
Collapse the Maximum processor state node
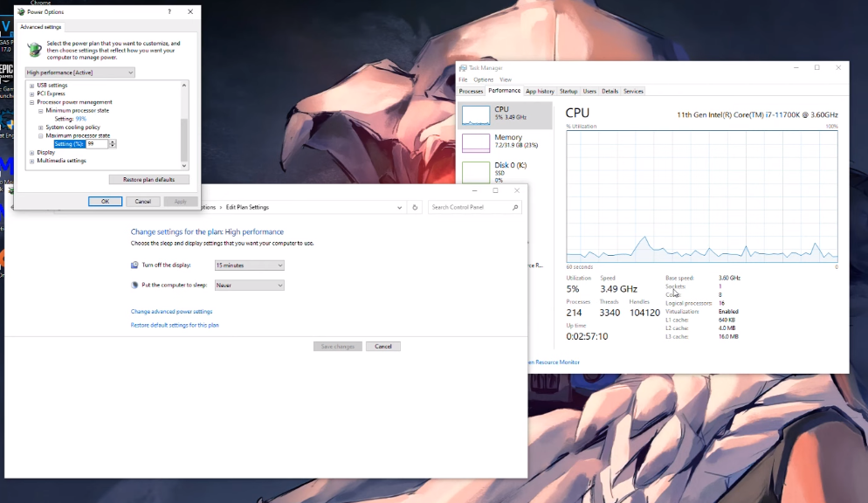(40, 135)
